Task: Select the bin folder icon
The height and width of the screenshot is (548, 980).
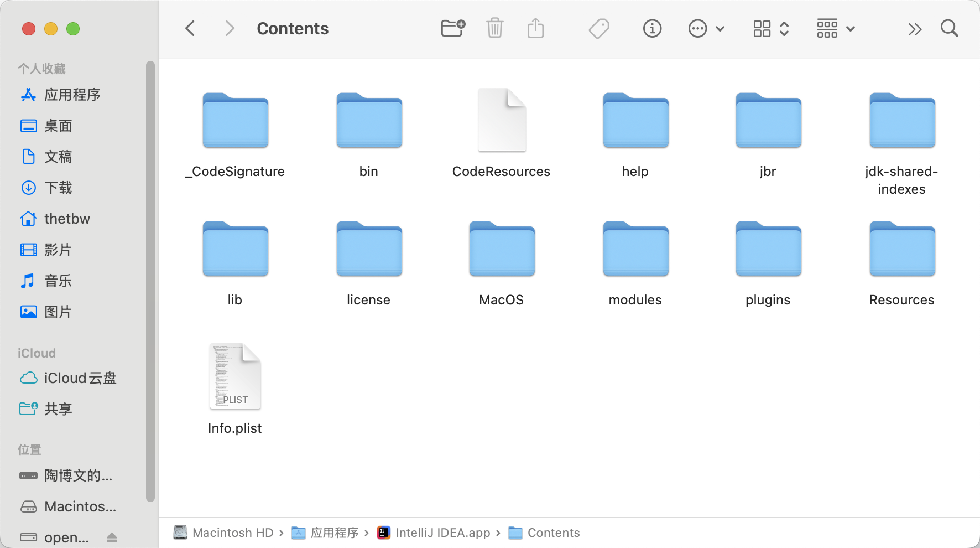Action: 369,121
